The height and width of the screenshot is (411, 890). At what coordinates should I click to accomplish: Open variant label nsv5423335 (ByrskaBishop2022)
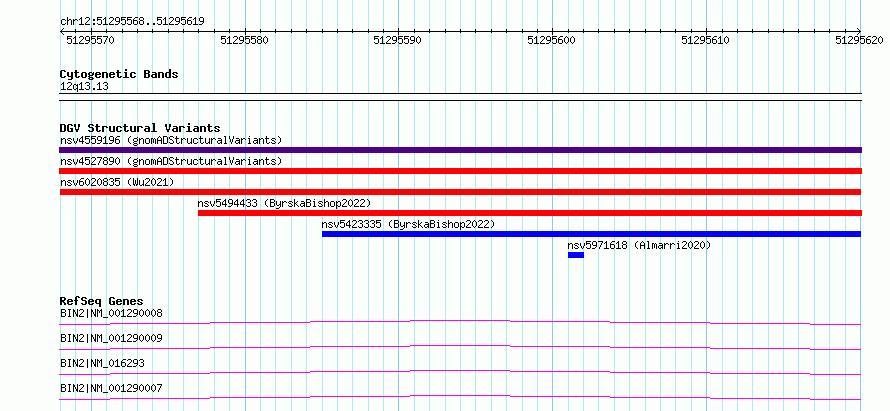pos(409,224)
